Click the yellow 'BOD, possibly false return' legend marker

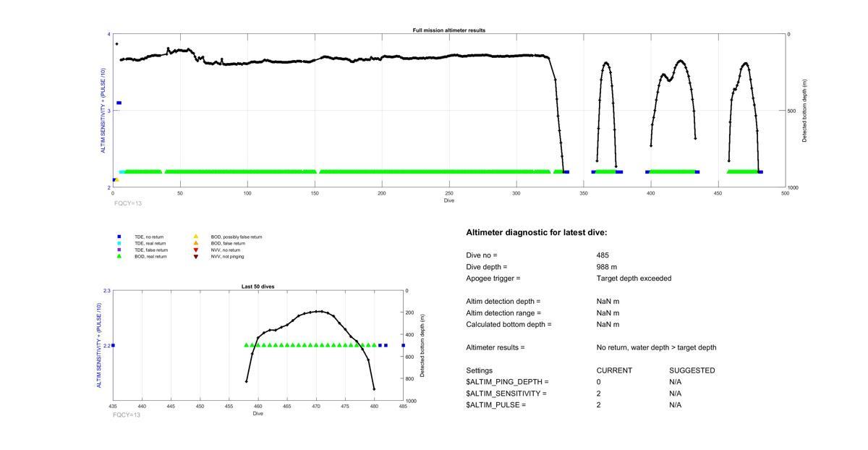[195, 237]
